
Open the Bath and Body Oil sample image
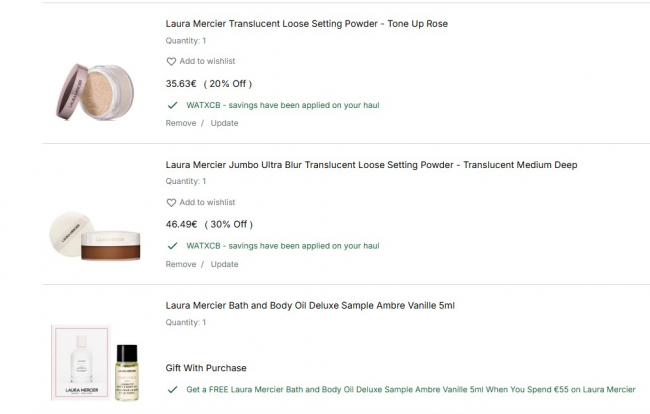tap(95, 358)
